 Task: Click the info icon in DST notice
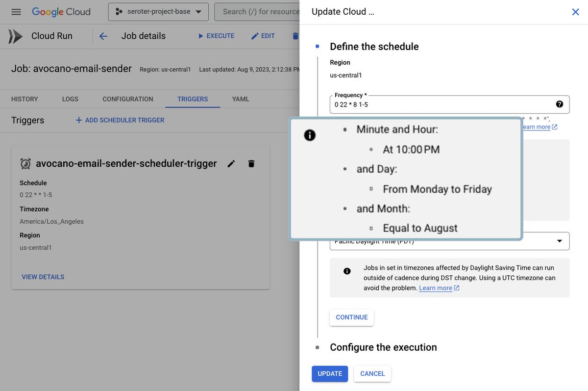click(x=347, y=271)
